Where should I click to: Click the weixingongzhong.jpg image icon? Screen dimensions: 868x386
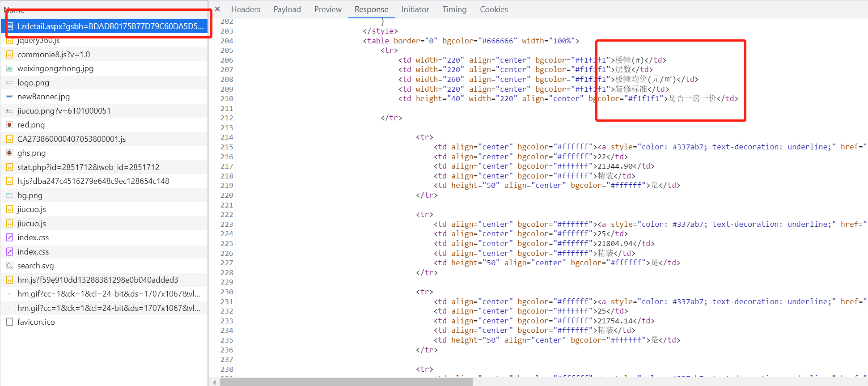point(9,68)
